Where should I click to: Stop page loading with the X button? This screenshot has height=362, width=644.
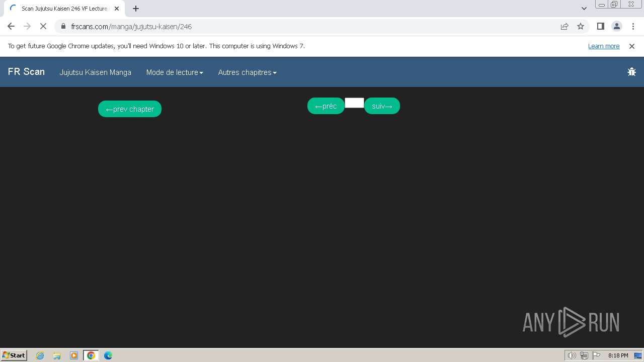(x=43, y=26)
